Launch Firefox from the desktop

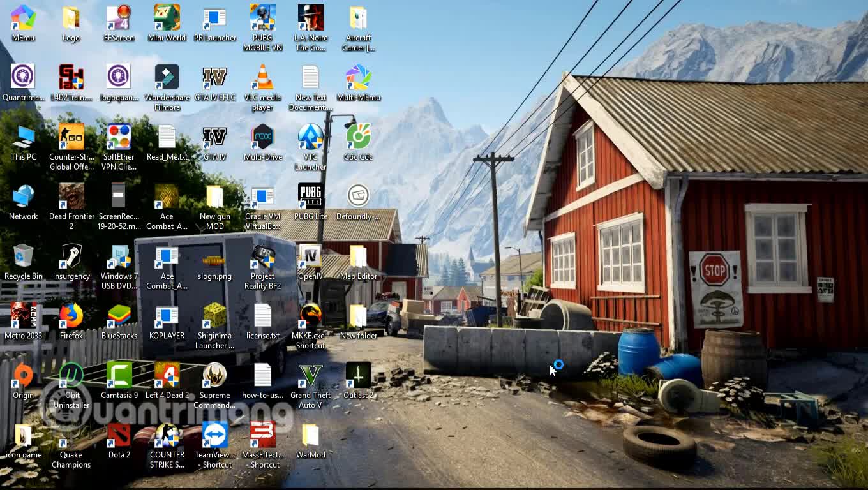[x=71, y=321]
